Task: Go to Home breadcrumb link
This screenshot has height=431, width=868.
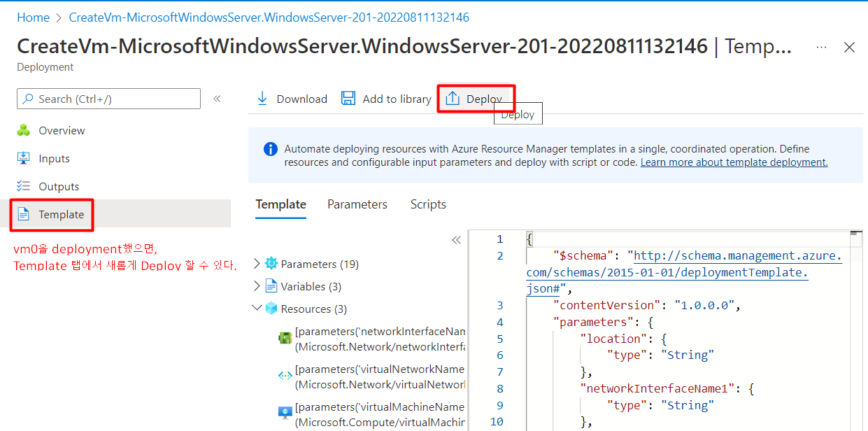Action: coord(34,17)
